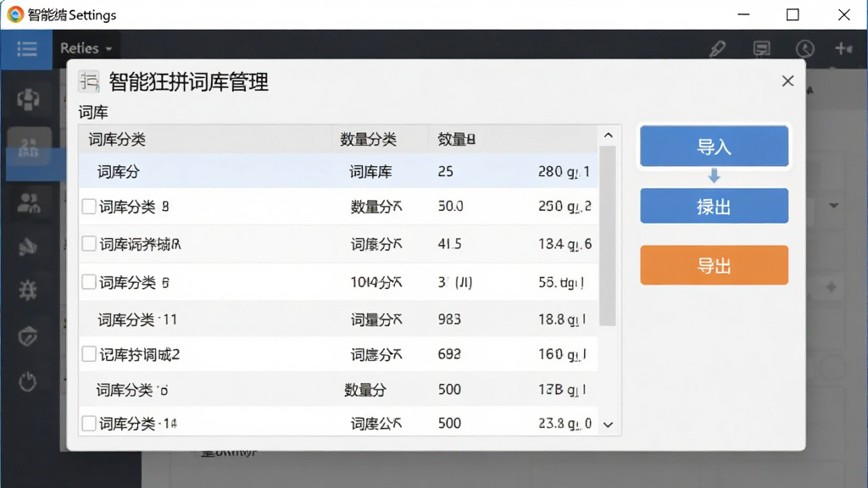Screen dimensions: 868x488
Task: Tick the checkbox in the 692 row
Action: coord(88,354)
